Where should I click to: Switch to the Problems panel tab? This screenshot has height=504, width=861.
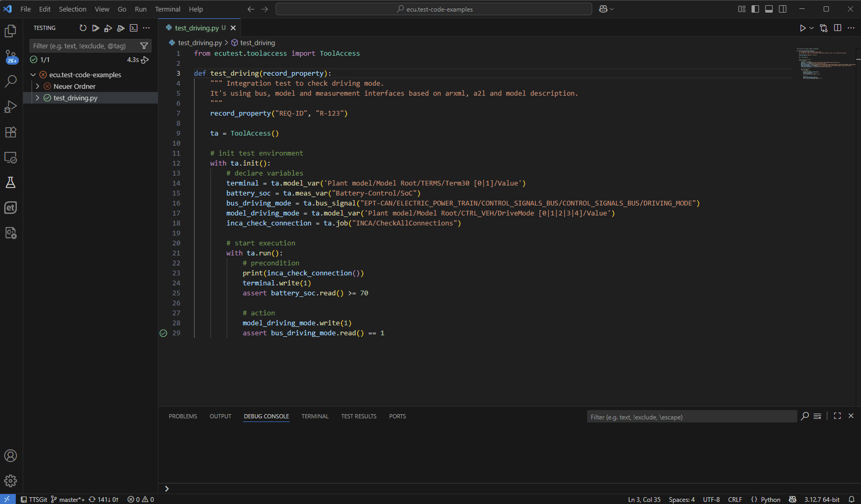(x=183, y=416)
